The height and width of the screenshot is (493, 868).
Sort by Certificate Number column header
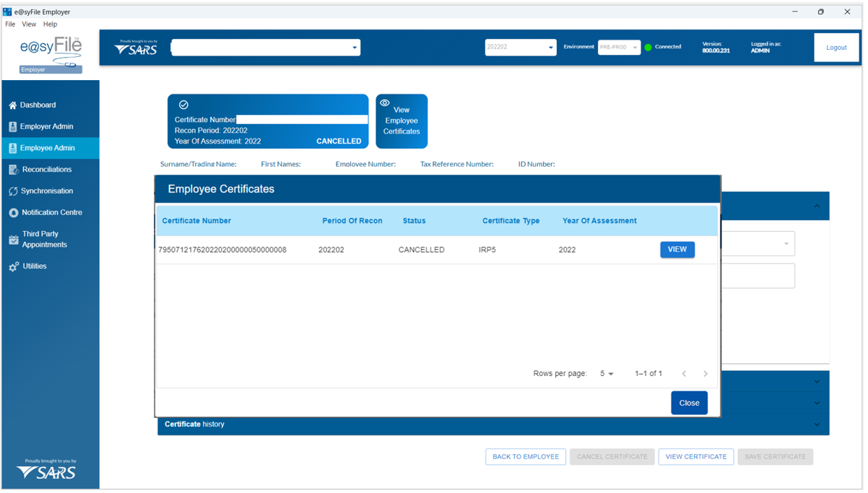pos(196,221)
